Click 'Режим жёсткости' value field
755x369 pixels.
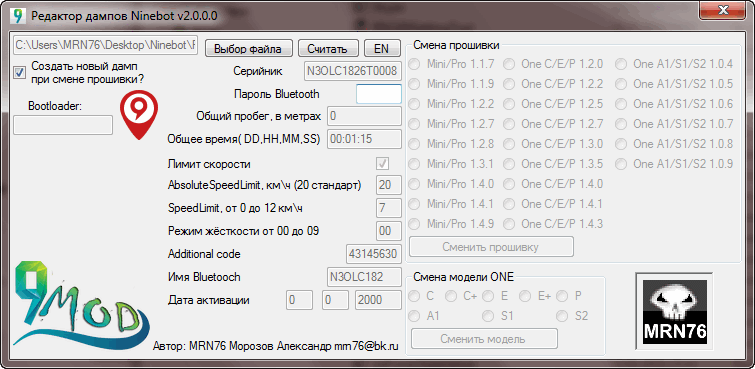[x=388, y=231]
